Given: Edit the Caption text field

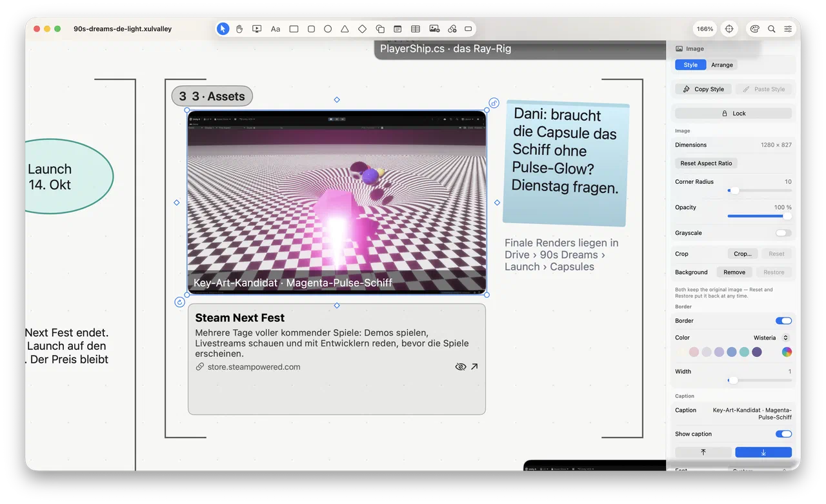Looking at the screenshot, I should click(x=751, y=414).
